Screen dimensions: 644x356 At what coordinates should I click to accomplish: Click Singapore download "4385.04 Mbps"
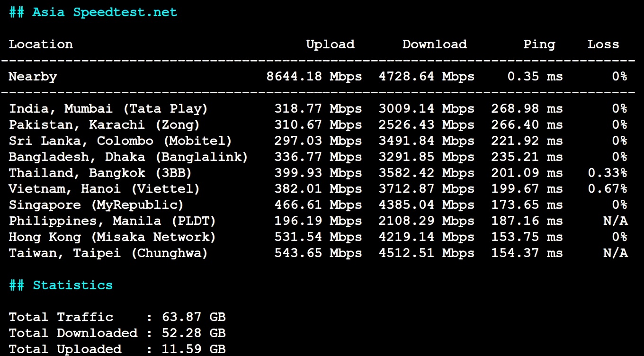[x=427, y=205]
